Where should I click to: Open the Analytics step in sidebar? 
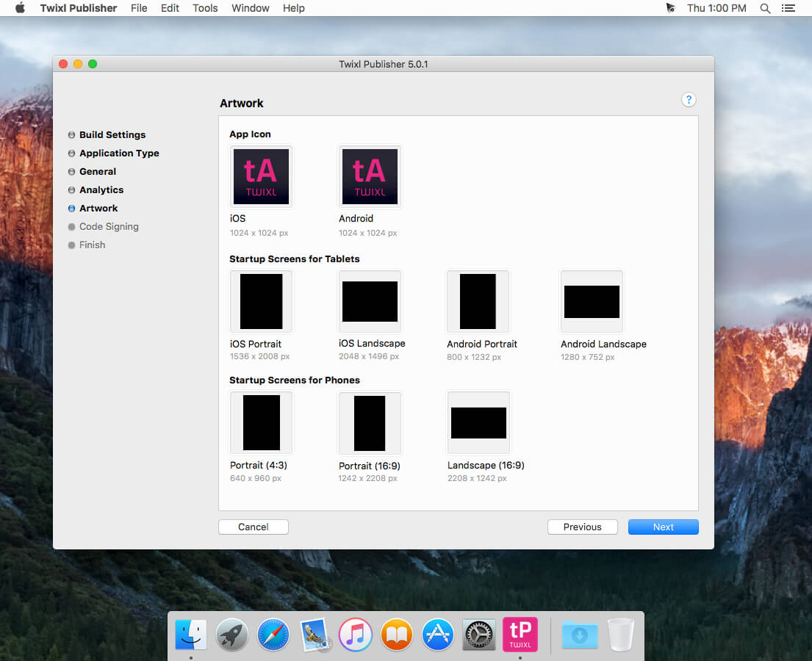point(101,189)
